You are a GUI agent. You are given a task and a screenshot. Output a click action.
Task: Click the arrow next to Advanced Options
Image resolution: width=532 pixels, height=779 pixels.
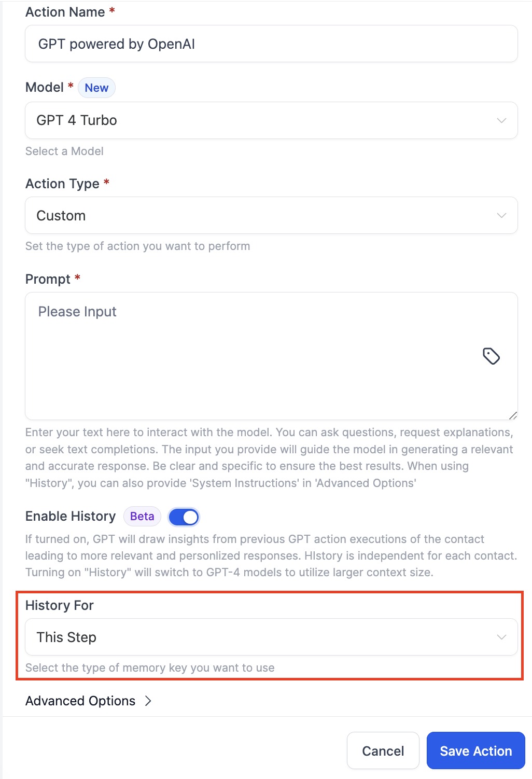pos(149,701)
